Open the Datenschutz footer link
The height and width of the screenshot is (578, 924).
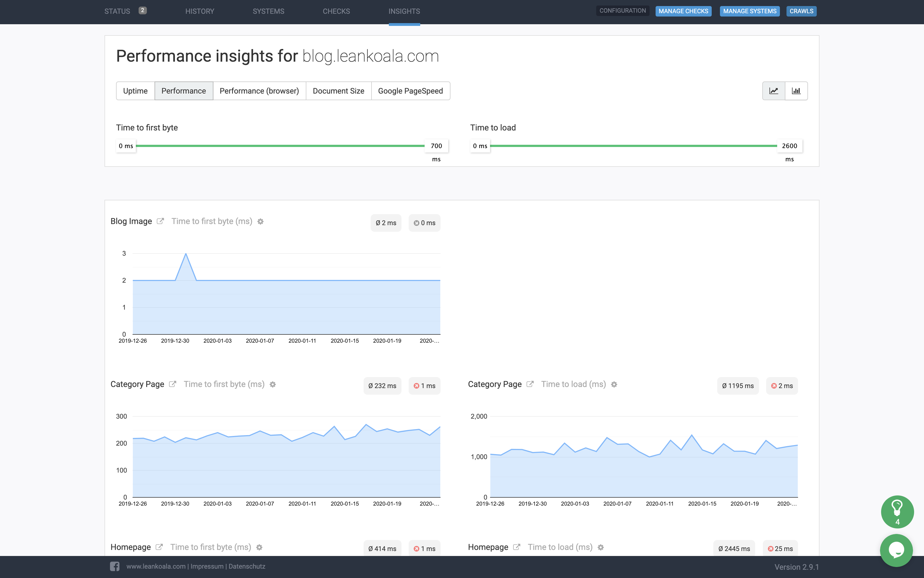coord(247,566)
